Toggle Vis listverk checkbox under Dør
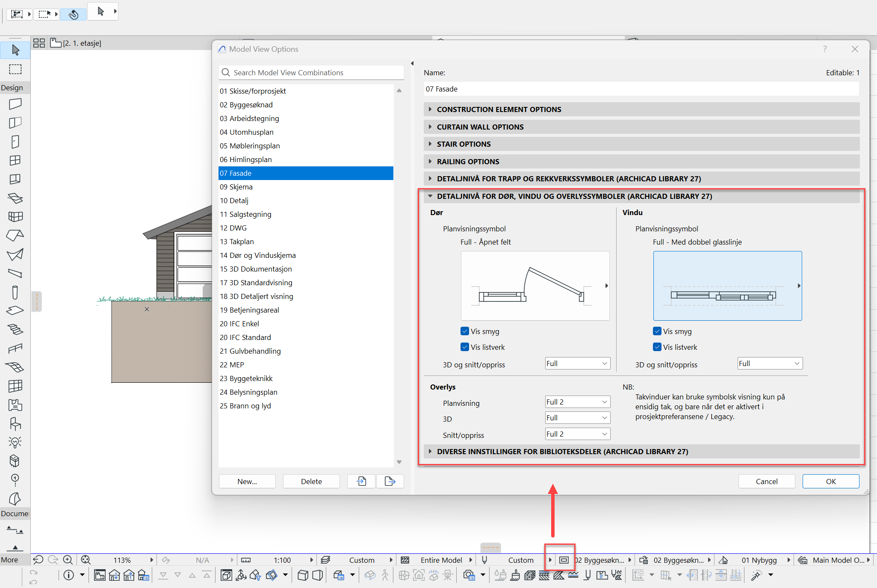The image size is (877, 588). click(x=465, y=347)
